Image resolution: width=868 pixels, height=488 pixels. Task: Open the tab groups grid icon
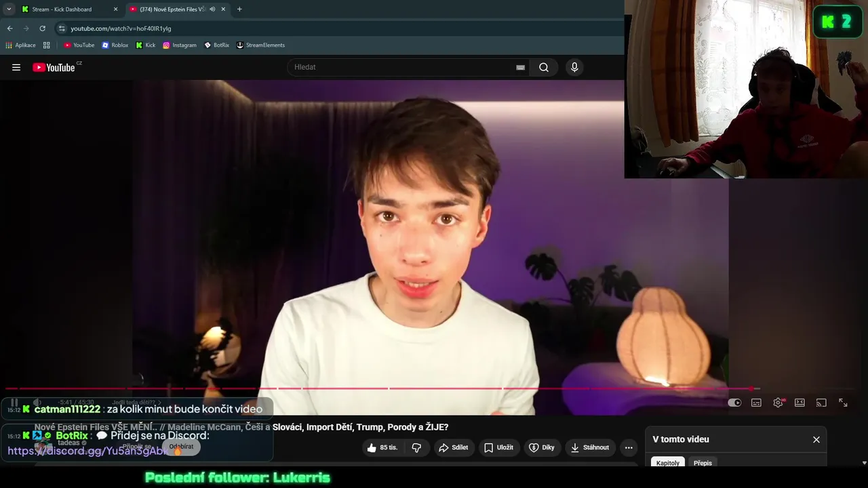pyautogui.click(x=47, y=45)
